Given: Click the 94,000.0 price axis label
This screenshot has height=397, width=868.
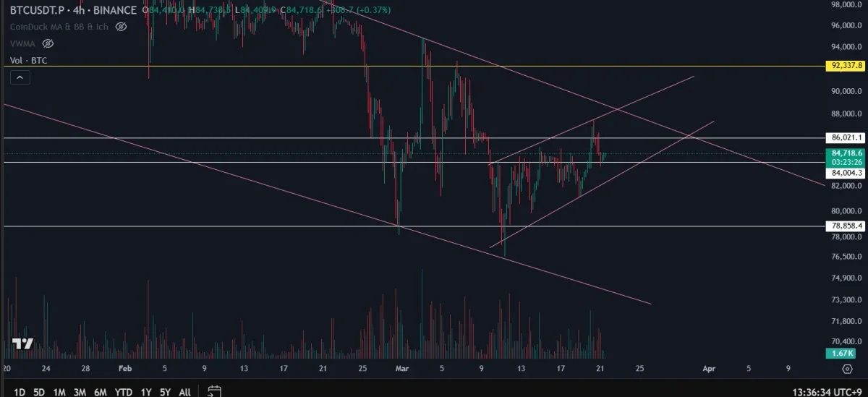Looking at the screenshot, I should (x=846, y=47).
